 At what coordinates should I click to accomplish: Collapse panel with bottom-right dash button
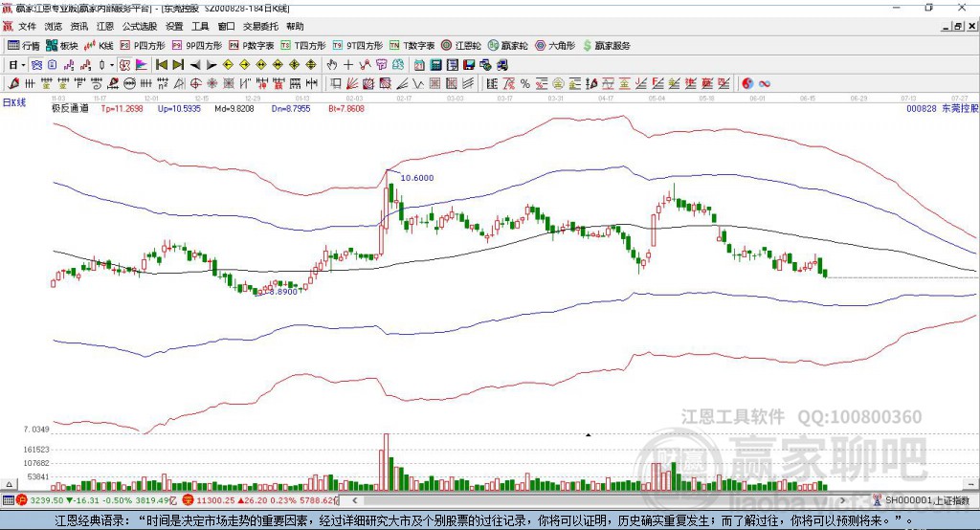[970, 484]
